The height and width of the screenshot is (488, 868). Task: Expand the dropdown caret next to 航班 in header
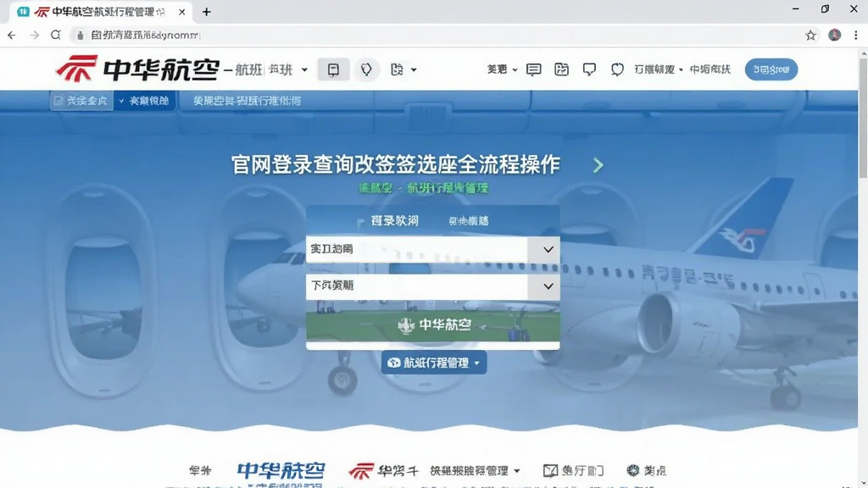(304, 70)
